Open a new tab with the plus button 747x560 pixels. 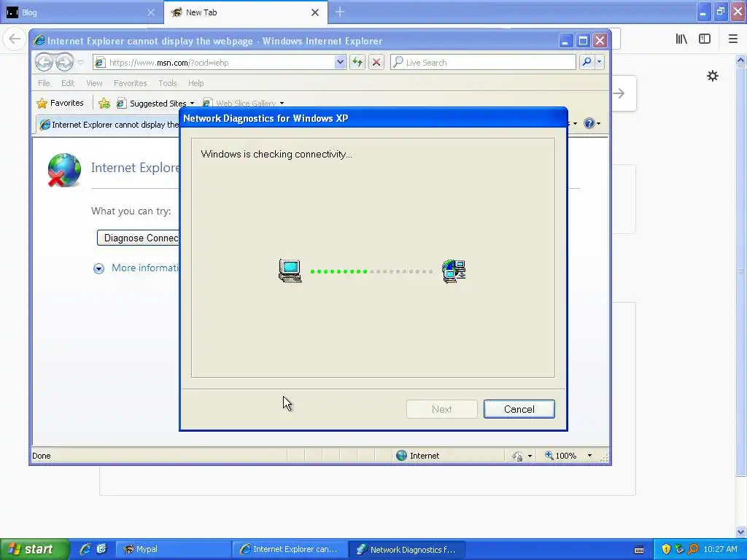click(340, 12)
